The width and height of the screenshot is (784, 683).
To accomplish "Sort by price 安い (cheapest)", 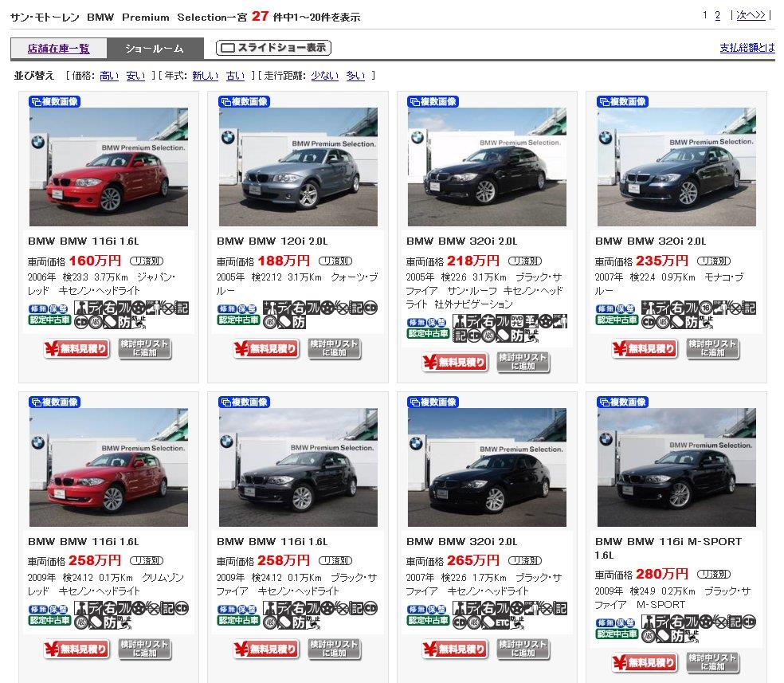I will pyautogui.click(x=135, y=76).
